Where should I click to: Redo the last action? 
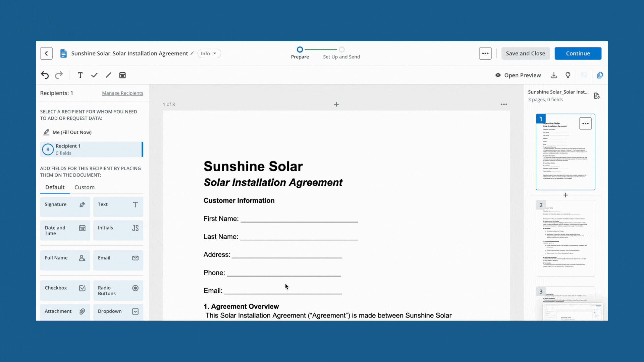(59, 75)
